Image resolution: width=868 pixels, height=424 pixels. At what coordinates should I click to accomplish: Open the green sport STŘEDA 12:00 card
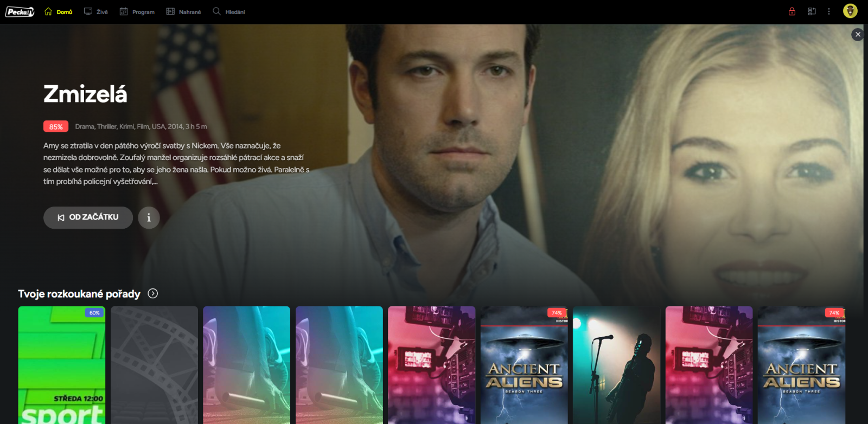(x=62, y=365)
